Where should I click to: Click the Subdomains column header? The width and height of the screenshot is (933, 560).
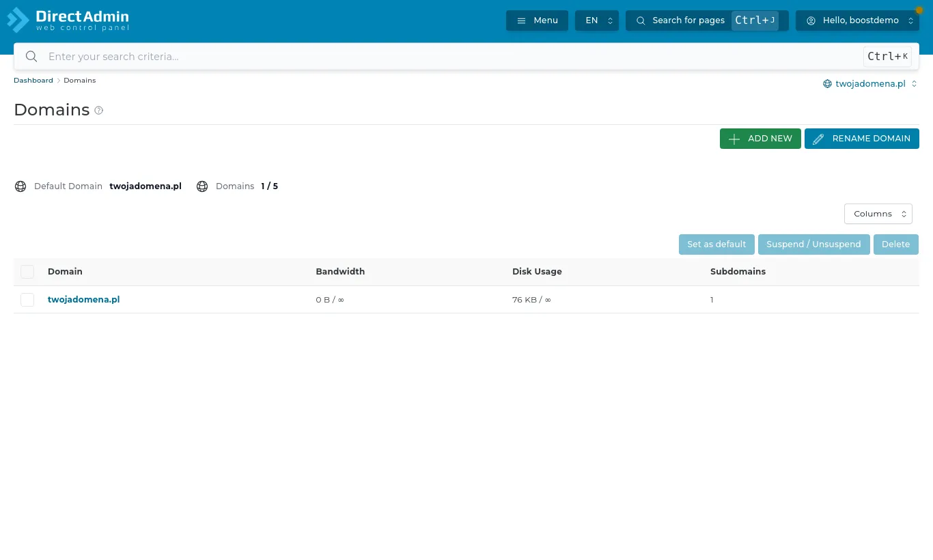pos(738,272)
